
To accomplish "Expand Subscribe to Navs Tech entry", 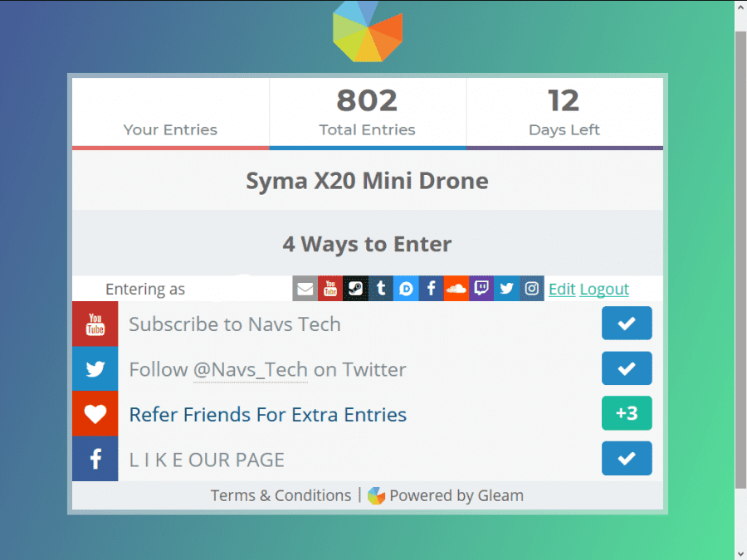I will [x=368, y=324].
